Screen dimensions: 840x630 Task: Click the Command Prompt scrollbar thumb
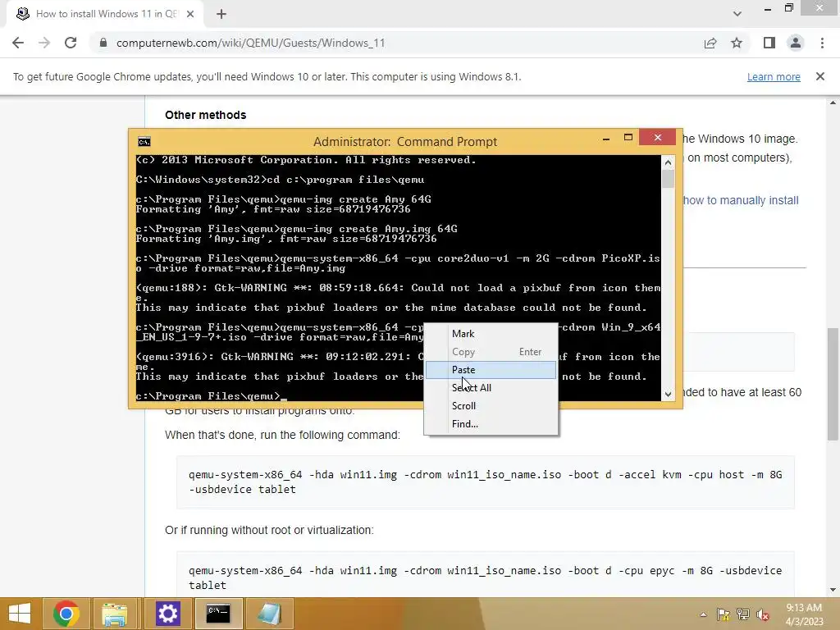(x=668, y=179)
